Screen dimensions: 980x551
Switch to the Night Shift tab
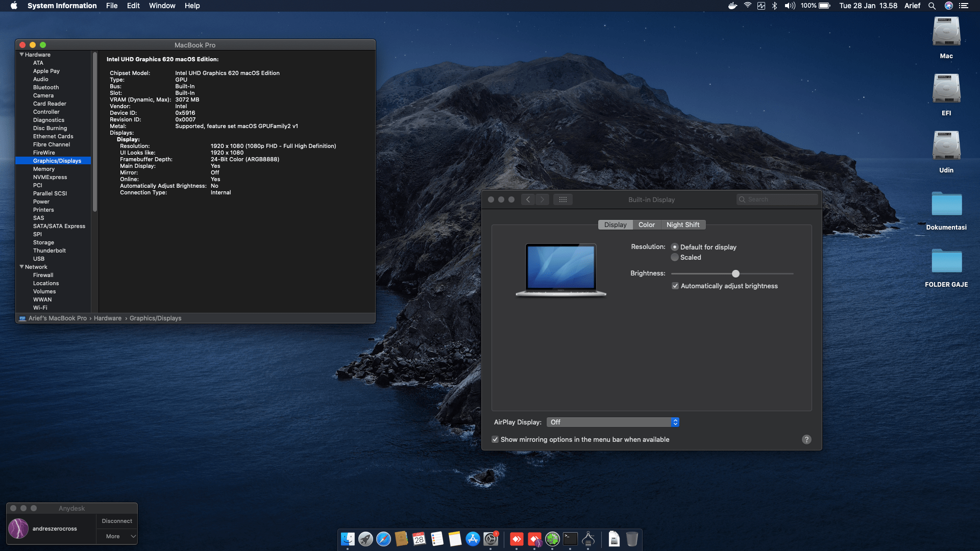683,224
